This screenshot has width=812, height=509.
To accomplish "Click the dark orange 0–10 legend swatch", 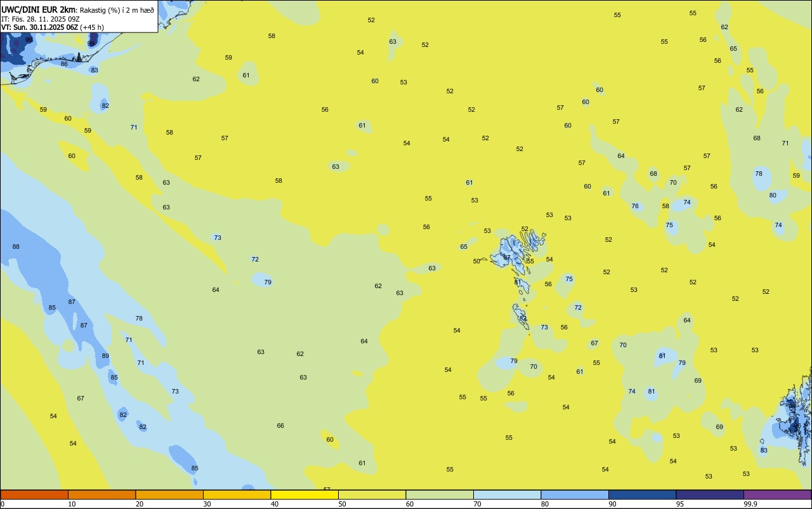I will pyautogui.click(x=34, y=494).
